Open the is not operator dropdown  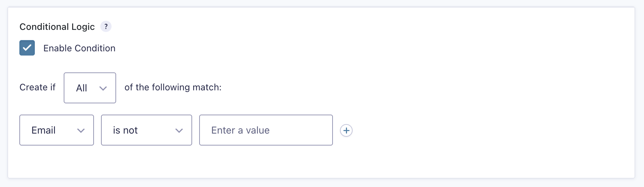146,130
